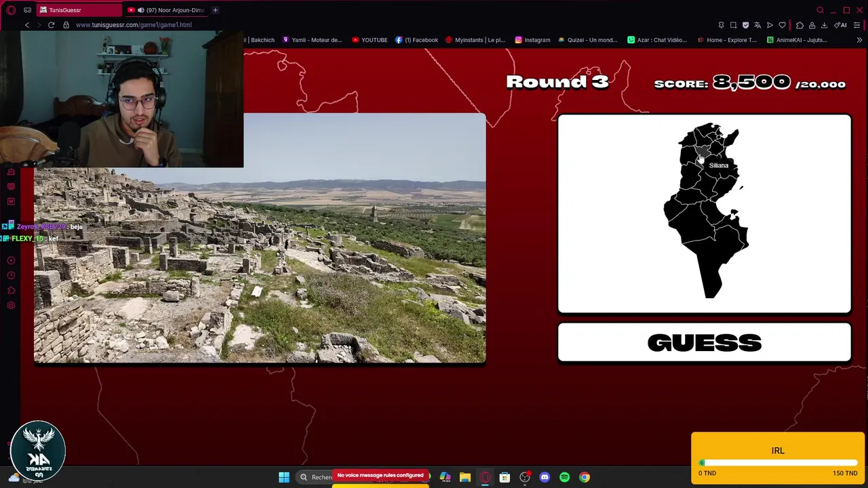Screen dimensions: 868x488
Task: Open the player play icon
Action: (x=770, y=25)
